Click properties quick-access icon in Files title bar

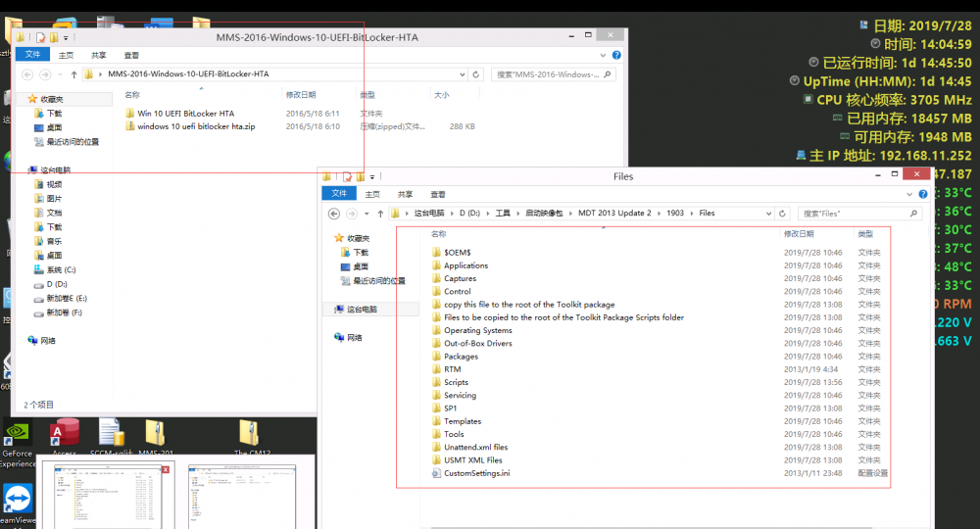click(x=347, y=176)
